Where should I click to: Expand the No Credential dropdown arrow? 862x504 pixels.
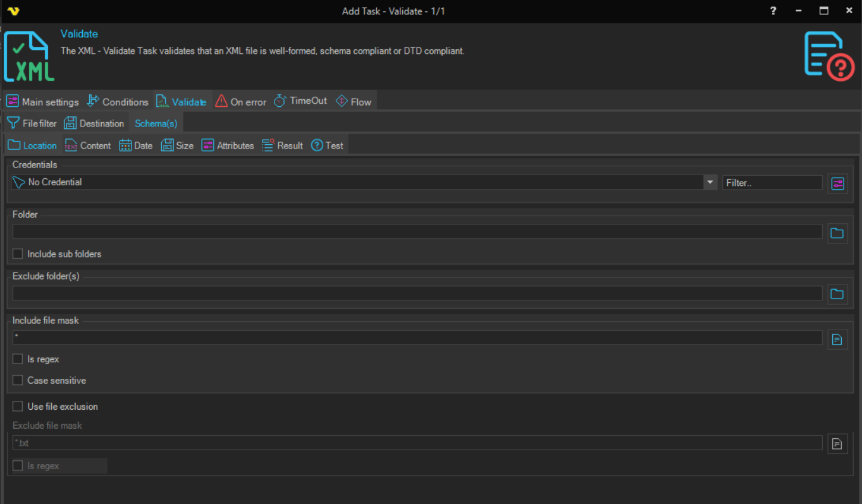tap(709, 182)
